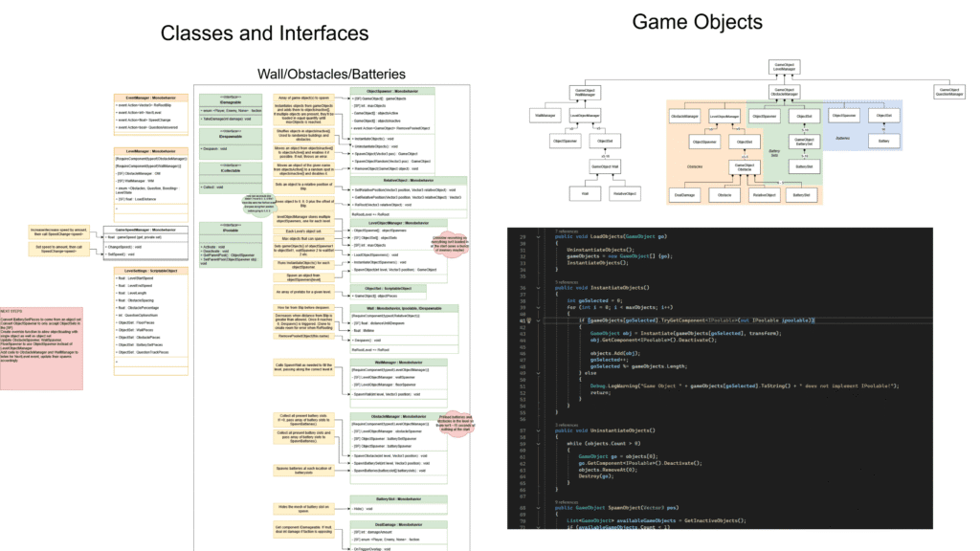Click the quick actions lightbulb on line 41

tap(528, 320)
